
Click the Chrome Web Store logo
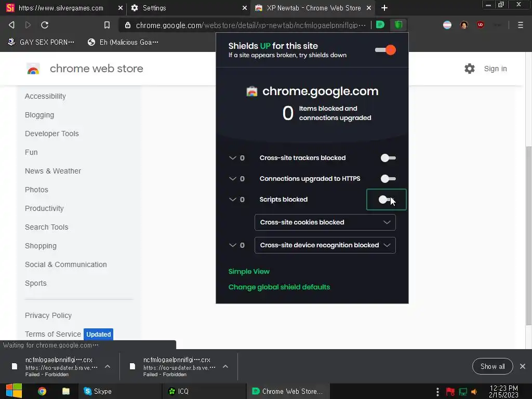click(x=33, y=69)
